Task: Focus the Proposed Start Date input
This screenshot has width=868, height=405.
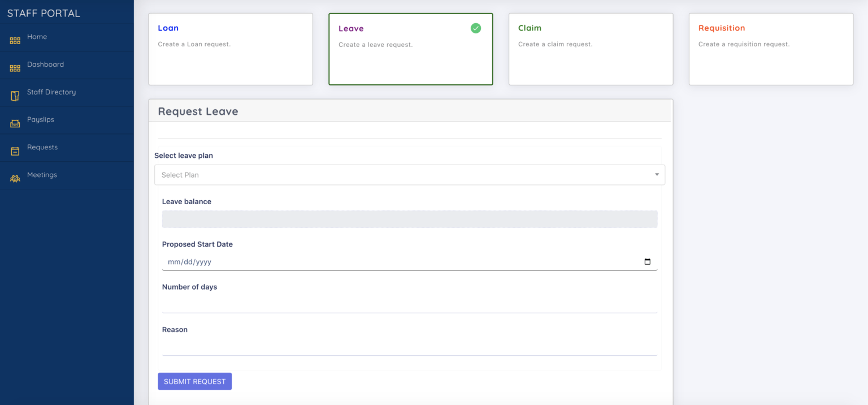Action: 396,261
